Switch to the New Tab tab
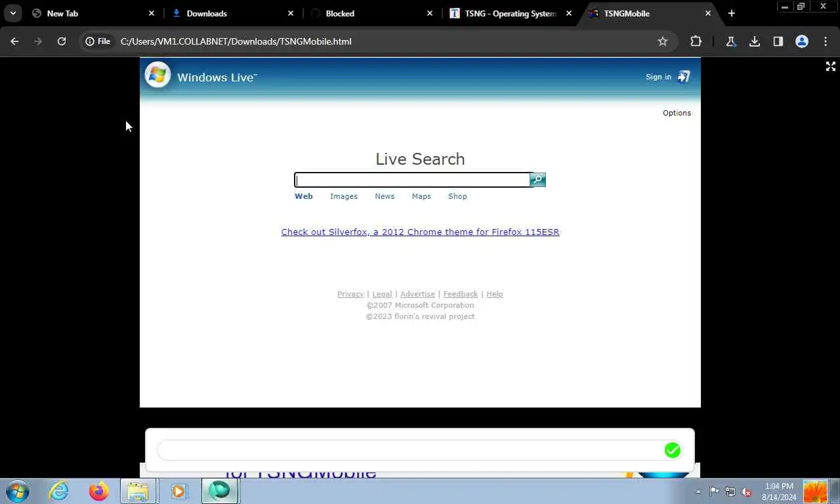840x504 pixels. (91, 13)
